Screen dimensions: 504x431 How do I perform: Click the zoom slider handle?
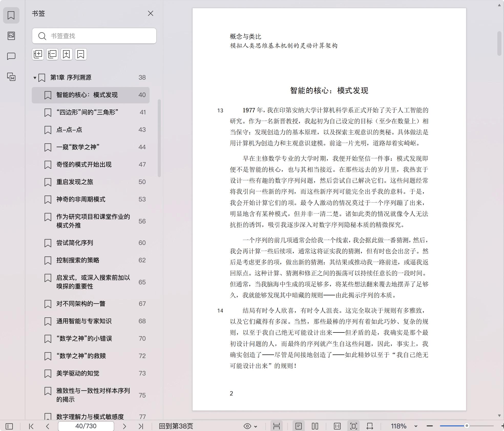(467, 426)
